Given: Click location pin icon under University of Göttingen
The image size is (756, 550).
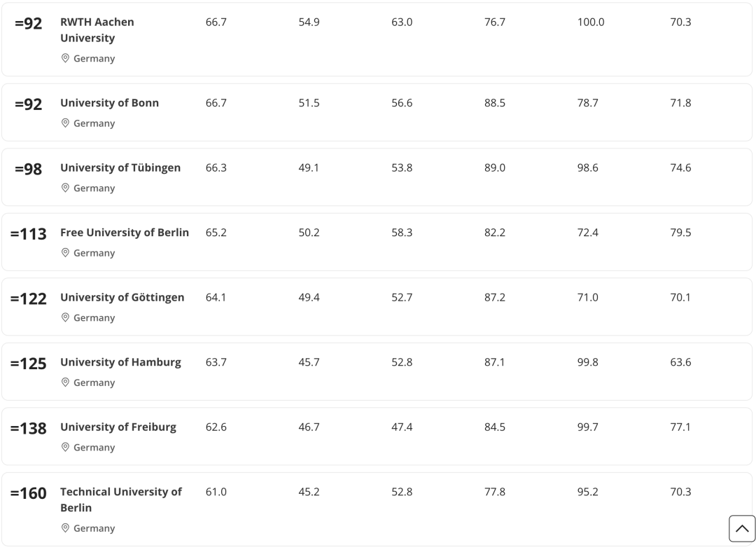Looking at the screenshot, I should point(66,318).
